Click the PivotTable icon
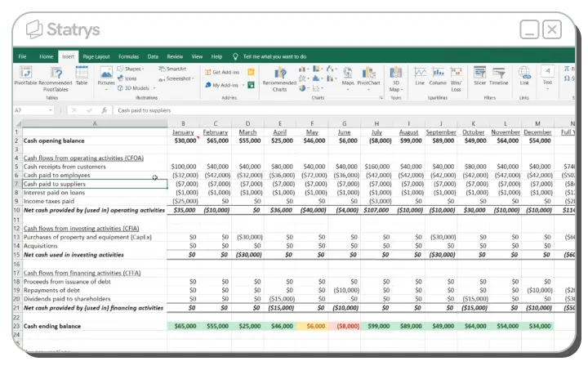This screenshot has height=370, width=588. pos(25,75)
